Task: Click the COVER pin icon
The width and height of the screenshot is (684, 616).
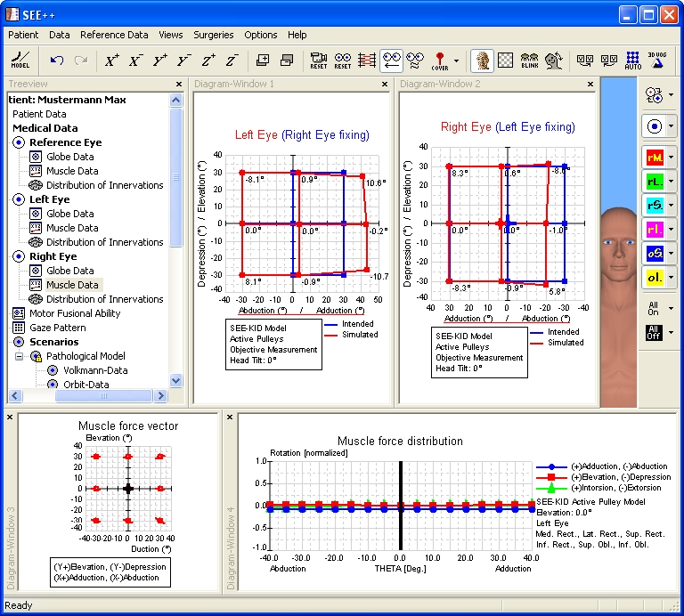Action: (440, 61)
